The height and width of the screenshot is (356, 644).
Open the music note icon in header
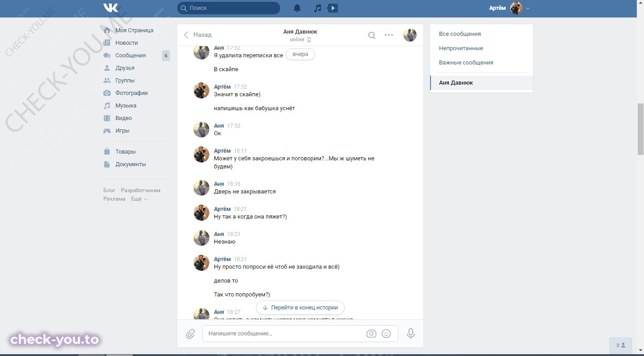(x=317, y=8)
